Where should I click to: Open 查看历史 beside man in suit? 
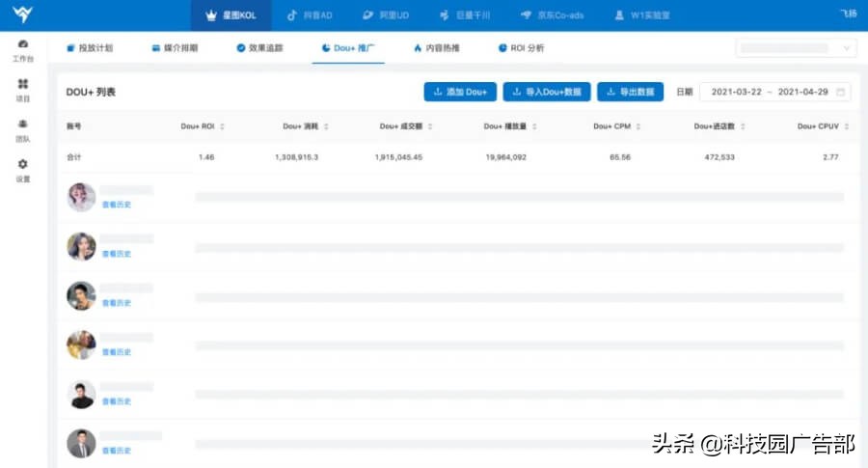click(117, 451)
